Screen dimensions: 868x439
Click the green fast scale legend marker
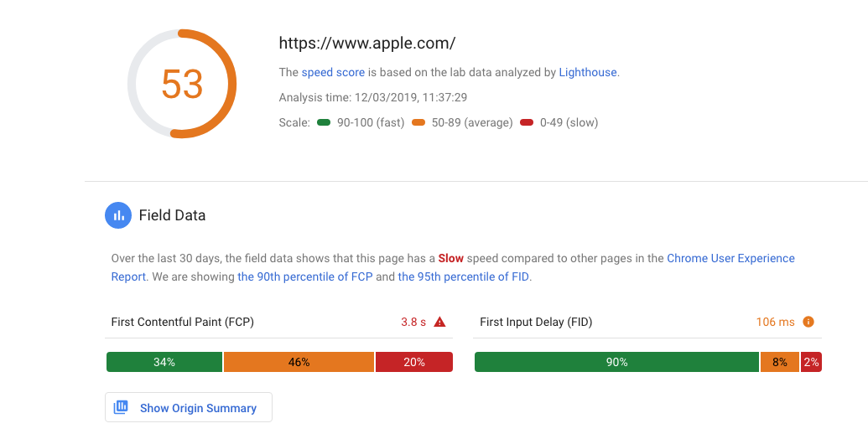coord(323,122)
